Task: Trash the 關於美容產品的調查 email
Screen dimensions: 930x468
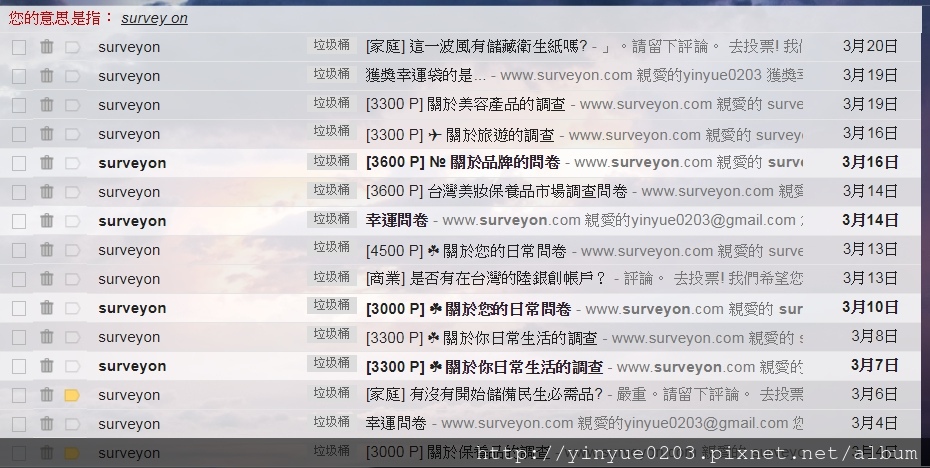Action: [x=47, y=104]
